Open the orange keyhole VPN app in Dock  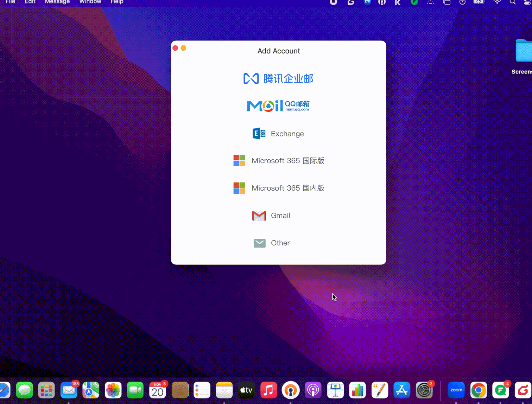[x=291, y=390]
